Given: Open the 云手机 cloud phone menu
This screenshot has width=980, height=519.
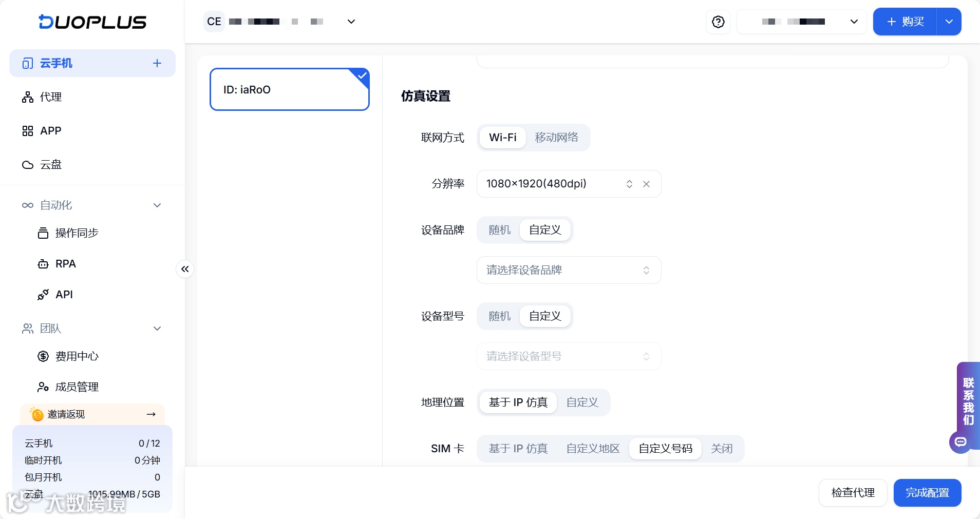Looking at the screenshot, I should [92, 63].
